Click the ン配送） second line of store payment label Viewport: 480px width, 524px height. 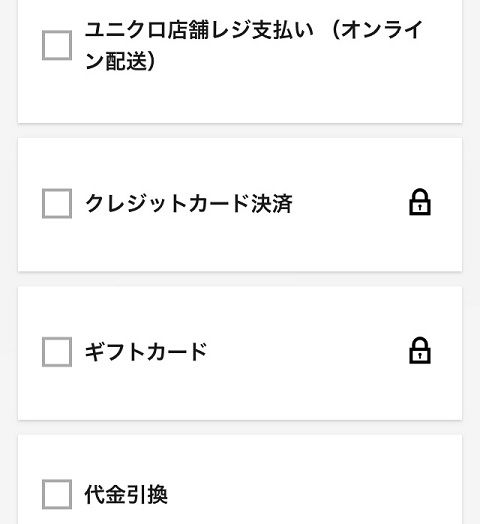121,61
